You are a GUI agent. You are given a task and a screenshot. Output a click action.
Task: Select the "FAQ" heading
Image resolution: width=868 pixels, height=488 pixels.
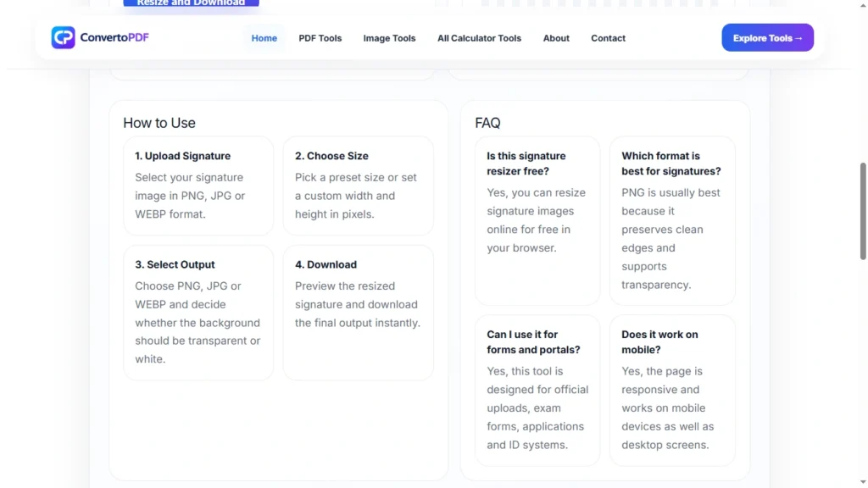pos(487,123)
